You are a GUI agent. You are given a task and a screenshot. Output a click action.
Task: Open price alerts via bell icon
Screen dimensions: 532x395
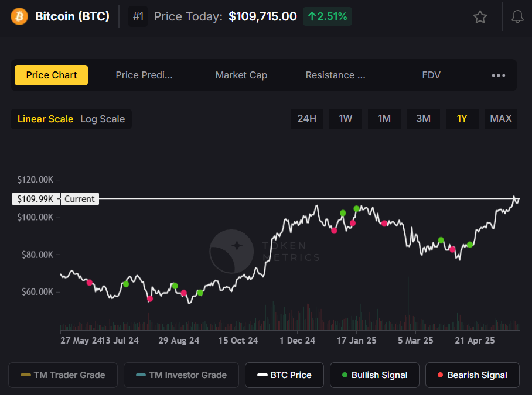click(517, 16)
